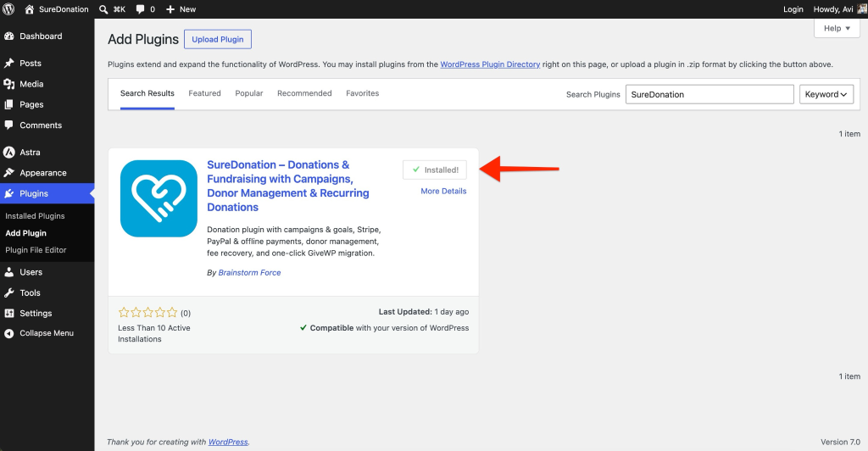
Task: Switch to the Featured tab
Action: [x=204, y=93]
